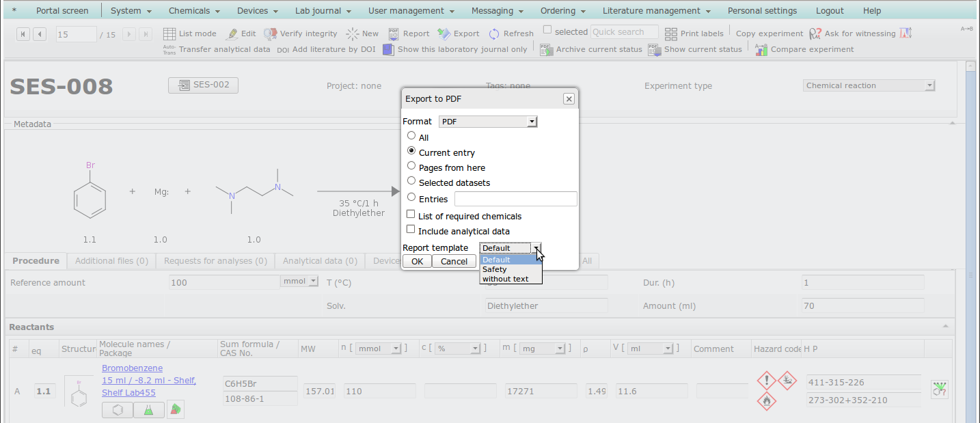
Task: Click the Verify integrity toolbar icon
Action: click(271, 33)
